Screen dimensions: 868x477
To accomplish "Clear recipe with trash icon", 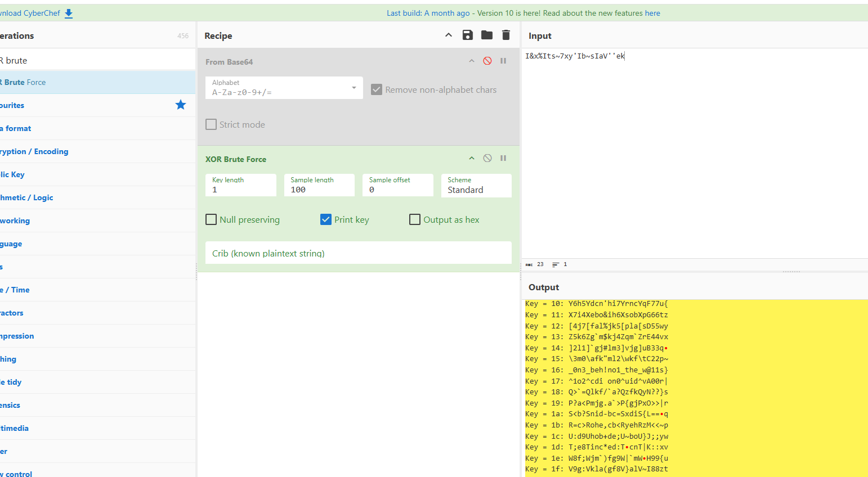I will (x=506, y=35).
